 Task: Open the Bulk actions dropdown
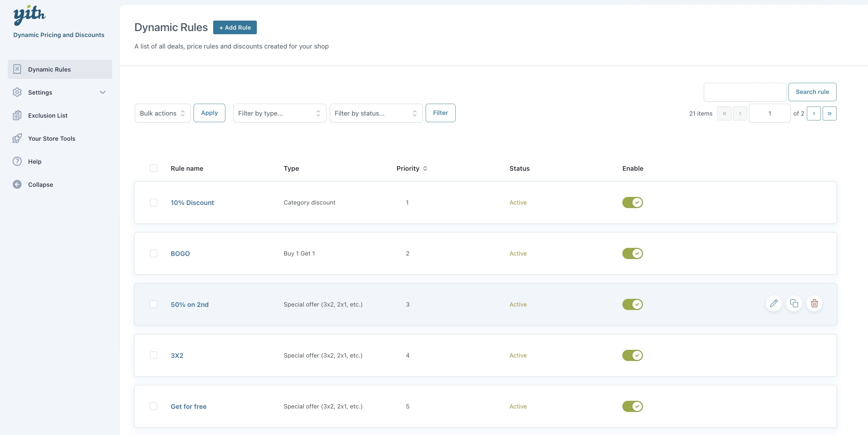pyautogui.click(x=162, y=113)
